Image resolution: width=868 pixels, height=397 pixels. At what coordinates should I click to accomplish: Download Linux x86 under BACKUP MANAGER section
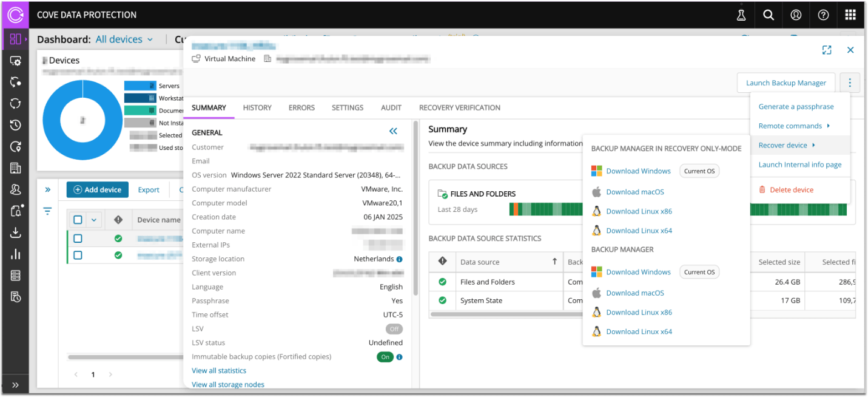pyautogui.click(x=639, y=312)
